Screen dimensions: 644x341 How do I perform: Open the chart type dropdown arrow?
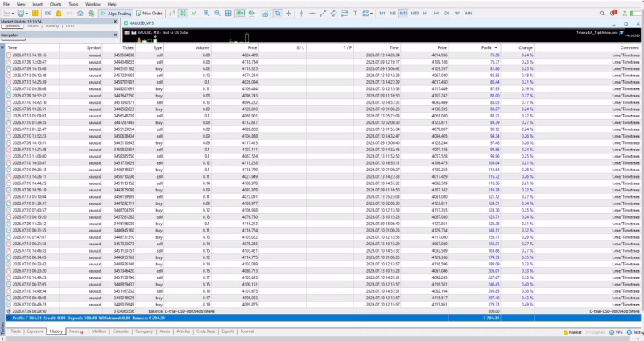(x=13, y=14)
